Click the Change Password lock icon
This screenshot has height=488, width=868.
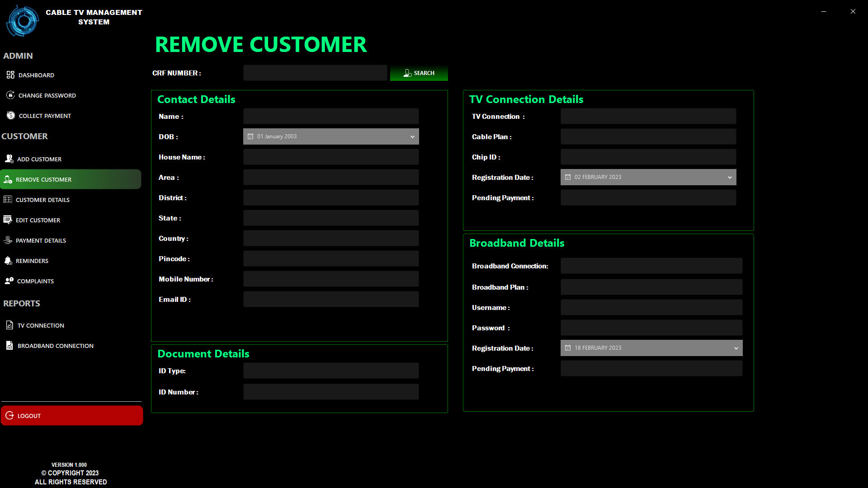pos(10,95)
